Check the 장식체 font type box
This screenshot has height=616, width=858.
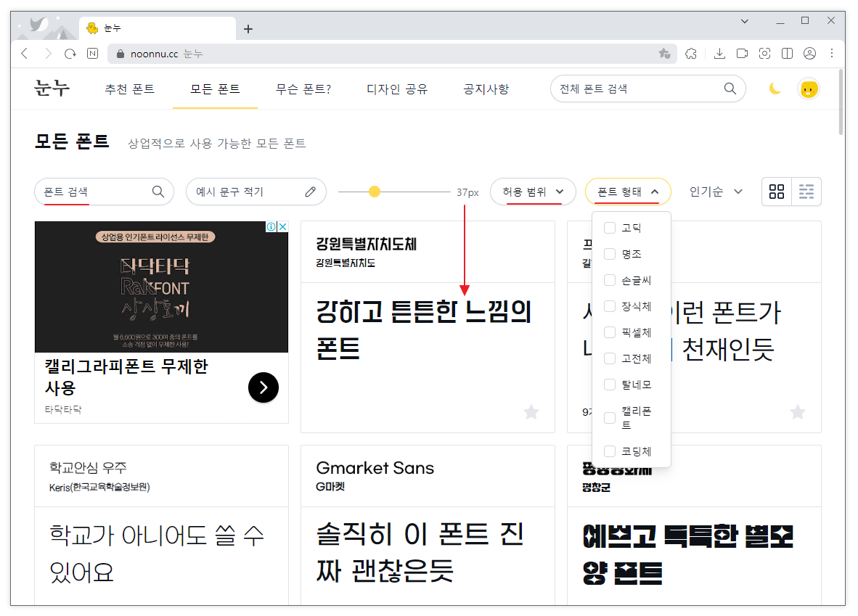click(610, 306)
